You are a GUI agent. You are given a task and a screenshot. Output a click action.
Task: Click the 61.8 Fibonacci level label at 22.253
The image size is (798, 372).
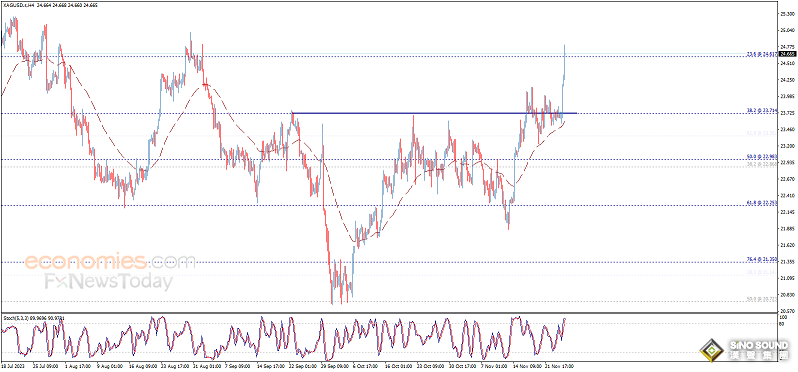click(x=761, y=203)
